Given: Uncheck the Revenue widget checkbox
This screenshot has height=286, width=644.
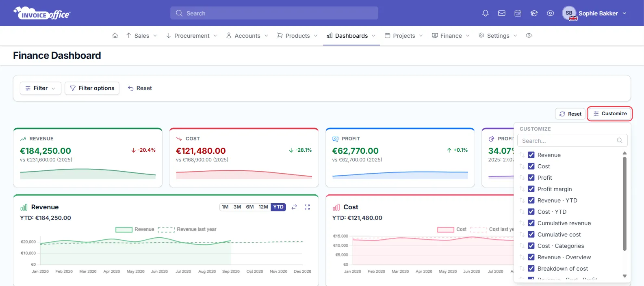Looking at the screenshot, I should (x=531, y=155).
